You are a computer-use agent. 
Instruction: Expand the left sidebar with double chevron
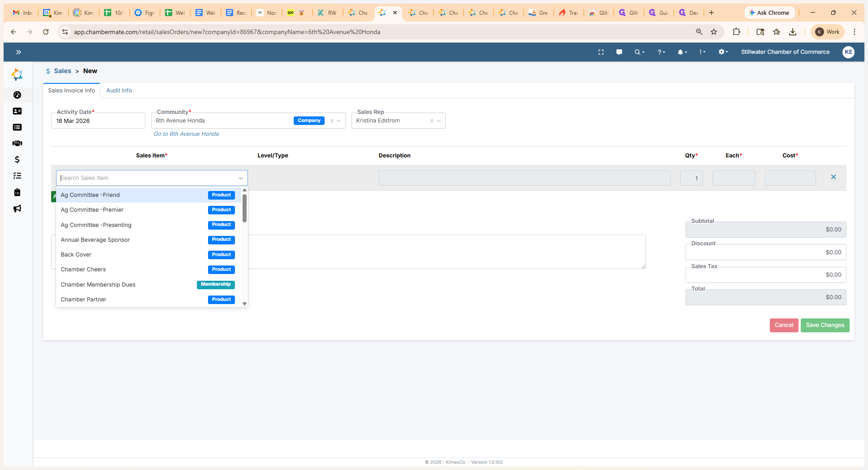(x=18, y=52)
